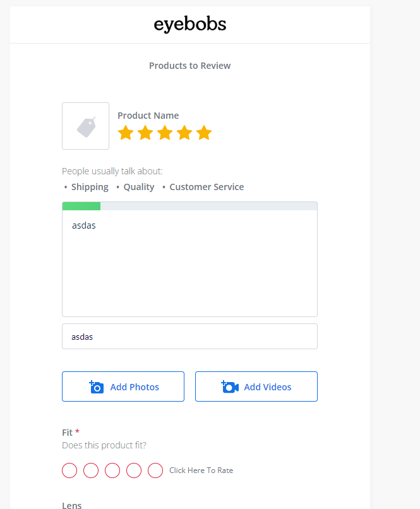Select the fifth Fit rating circle
420x509 pixels.
click(155, 470)
